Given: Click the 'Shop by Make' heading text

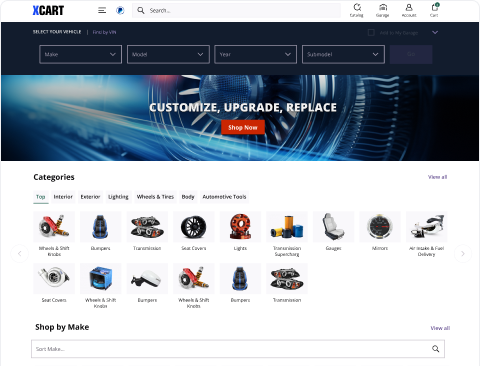Looking at the screenshot, I should pyautogui.click(x=62, y=327).
